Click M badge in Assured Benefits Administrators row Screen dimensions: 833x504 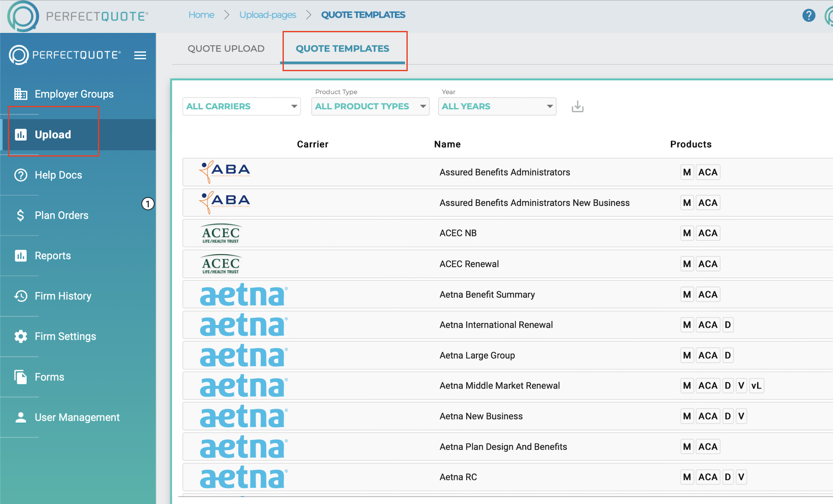pos(687,172)
